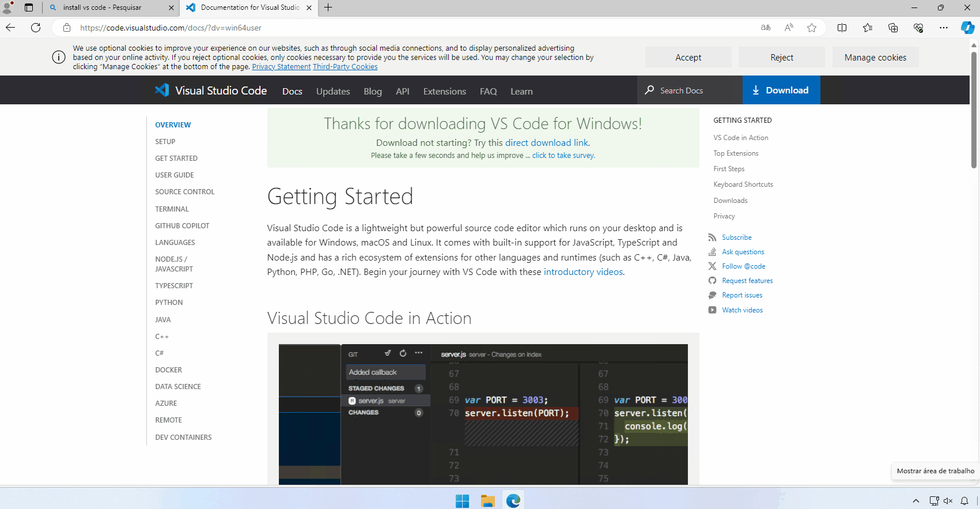Click the Stack Overflow icon beside Ask questions
This screenshot has width=980, height=509.
[x=713, y=252]
